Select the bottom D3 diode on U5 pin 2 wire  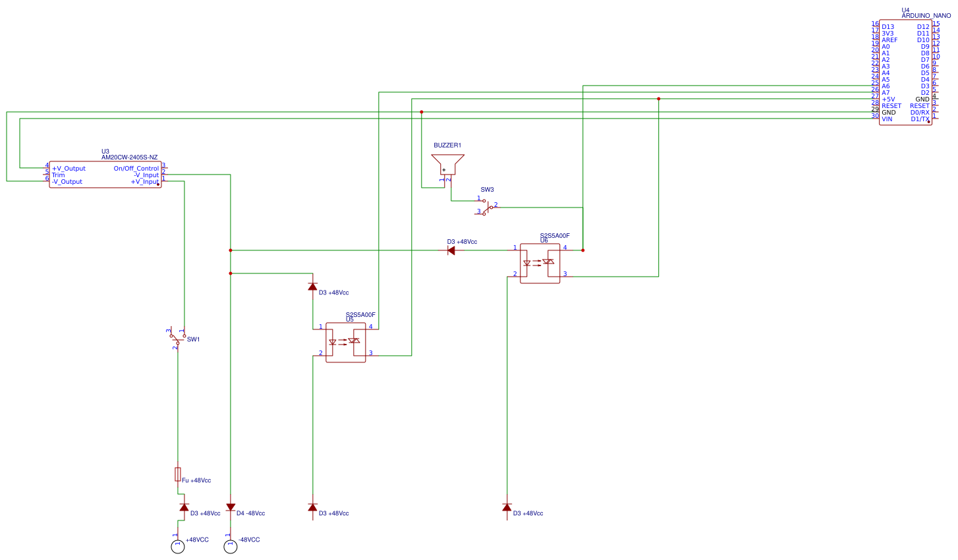point(312,507)
